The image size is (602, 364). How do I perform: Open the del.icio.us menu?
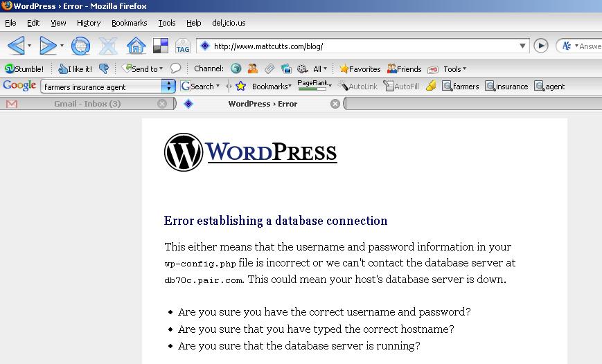229,23
